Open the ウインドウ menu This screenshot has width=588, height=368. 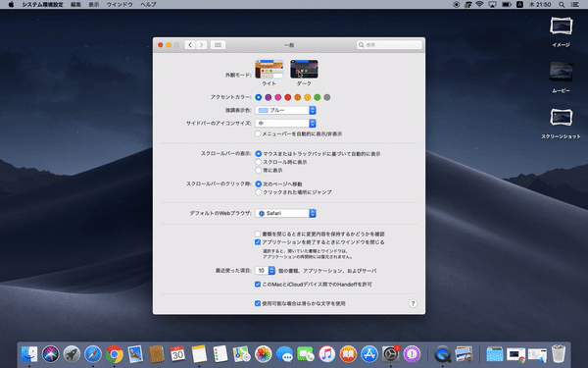coord(120,5)
